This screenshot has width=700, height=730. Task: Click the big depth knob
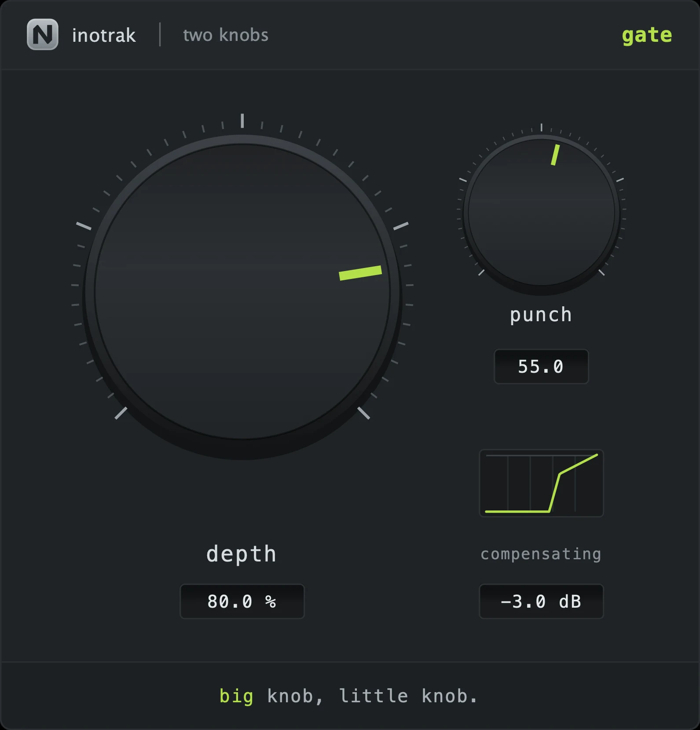tap(242, 292)
